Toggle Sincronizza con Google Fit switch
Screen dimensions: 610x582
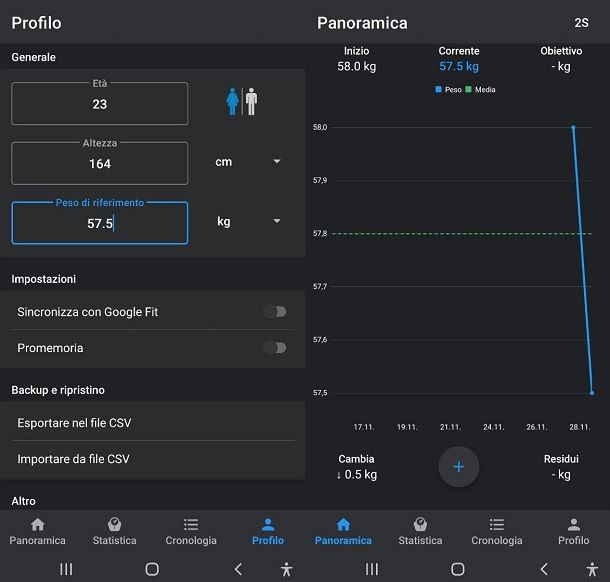click(275, 312)
